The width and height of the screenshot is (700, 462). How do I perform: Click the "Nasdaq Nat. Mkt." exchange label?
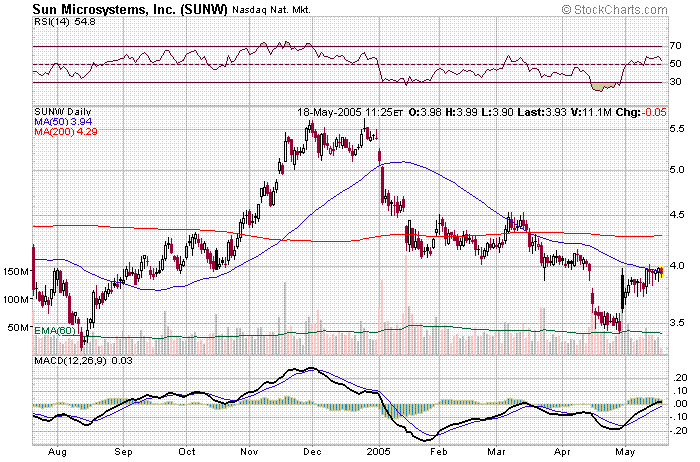click(x=271, y=10)
